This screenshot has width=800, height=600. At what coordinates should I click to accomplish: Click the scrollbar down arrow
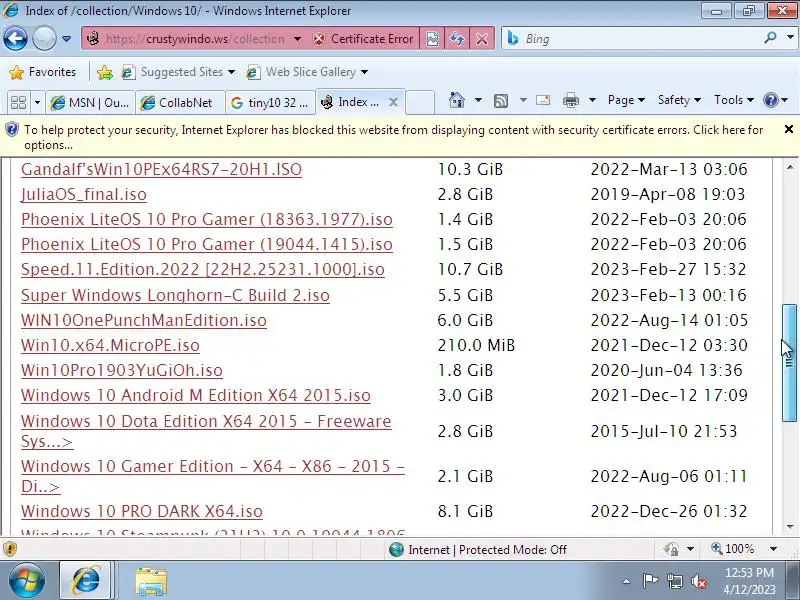pyautogui.click(x=790, y=527)
